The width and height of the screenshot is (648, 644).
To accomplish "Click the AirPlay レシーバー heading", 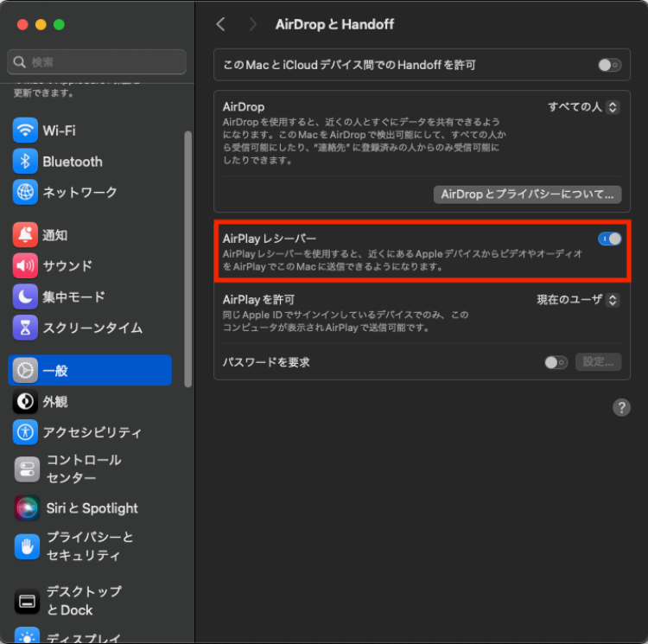I will point(270,239).
